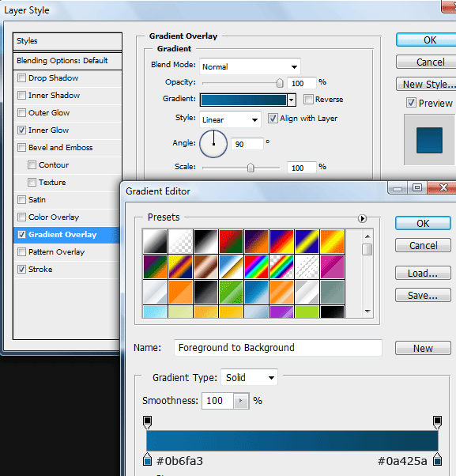Open the smoothness slider popup arrow

pos(241,401)
